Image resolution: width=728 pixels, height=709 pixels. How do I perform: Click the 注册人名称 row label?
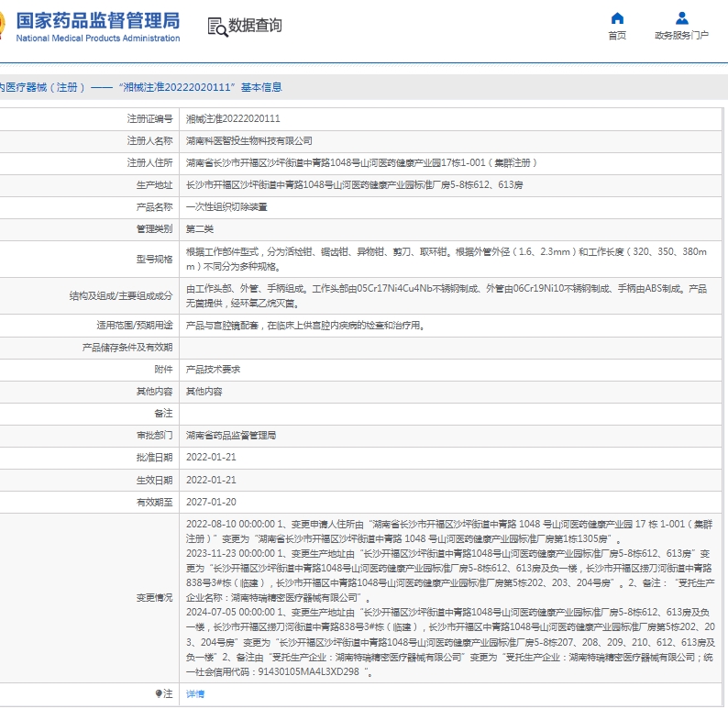(x=150, y=140)
